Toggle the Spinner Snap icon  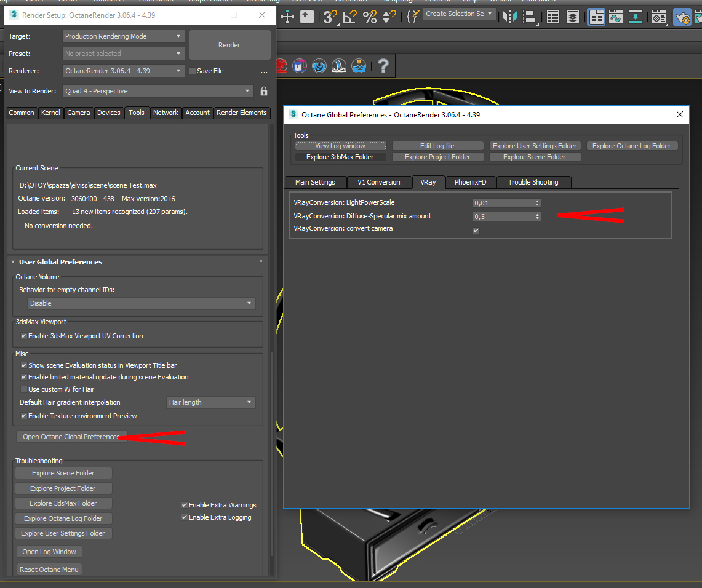click(389, 17)
